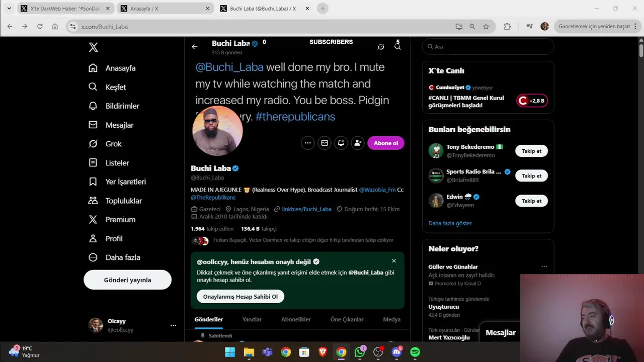Screen dimensions: 644x362
Task: Follow Sports Radio Brila with Takip et
Action: coord(531,176)
